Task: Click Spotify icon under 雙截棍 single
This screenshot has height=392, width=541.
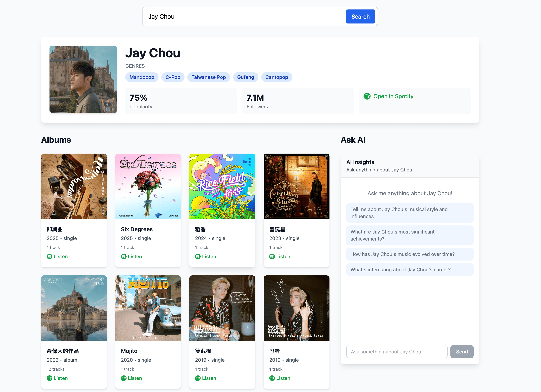Action: pos(198,378)
